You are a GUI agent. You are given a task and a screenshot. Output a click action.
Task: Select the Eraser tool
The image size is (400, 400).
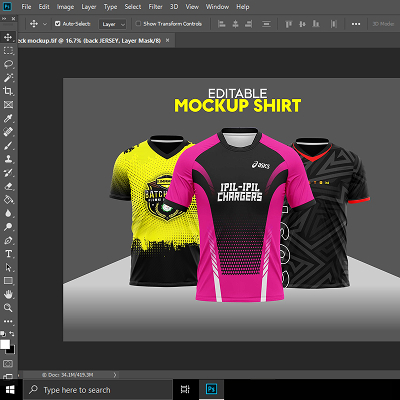tap(8, 186)
